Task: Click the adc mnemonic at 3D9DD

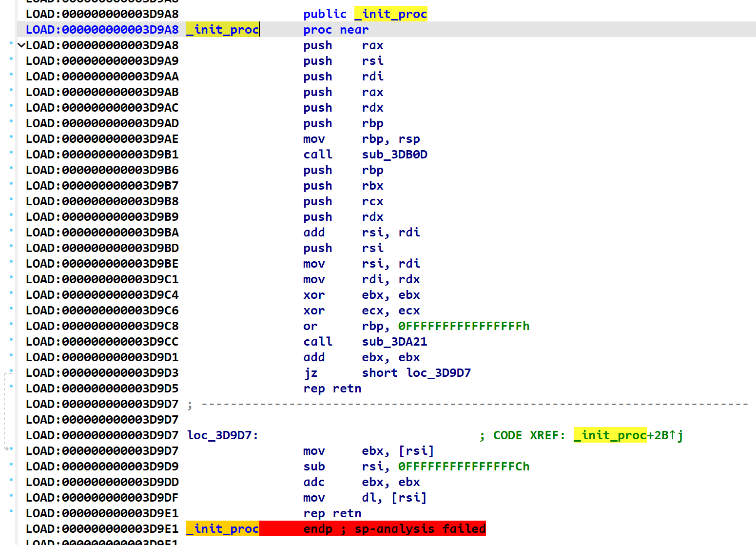Action: click(314, 482)
